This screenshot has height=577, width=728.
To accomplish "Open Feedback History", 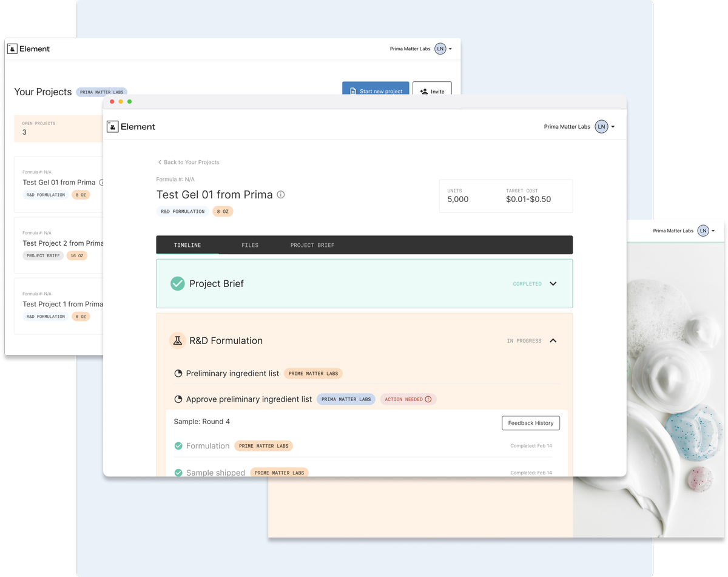I will 531,423.
